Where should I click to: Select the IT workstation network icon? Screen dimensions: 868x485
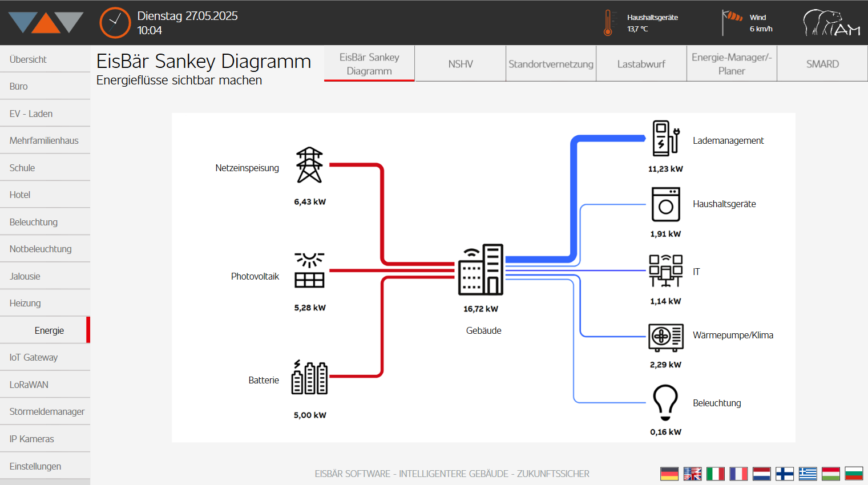(x=666, y=270)
